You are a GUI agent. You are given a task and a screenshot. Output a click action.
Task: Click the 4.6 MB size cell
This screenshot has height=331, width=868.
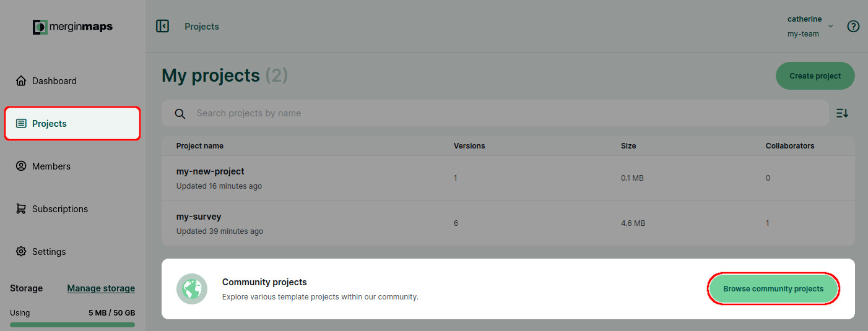[633, 223]
